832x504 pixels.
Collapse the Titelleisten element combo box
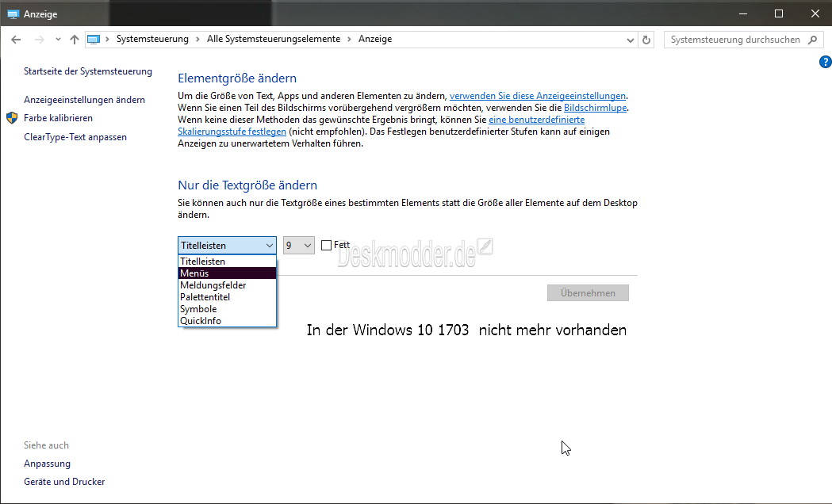pyautogui.click(x=227, y=246)
